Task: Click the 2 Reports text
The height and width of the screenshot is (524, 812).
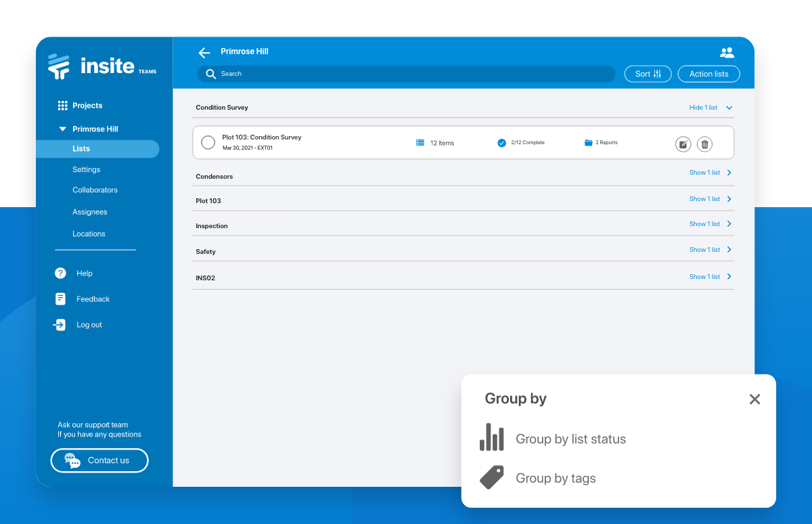Action: coord(606,143)
